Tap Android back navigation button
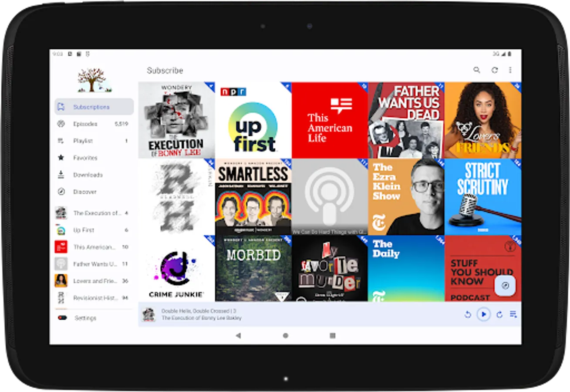 (x=238, y=335)
